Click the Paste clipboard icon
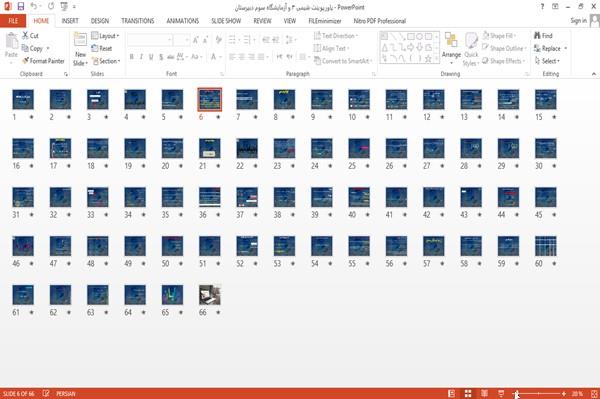The height and width of the screenshot is (399, 600). pos(11,41)
